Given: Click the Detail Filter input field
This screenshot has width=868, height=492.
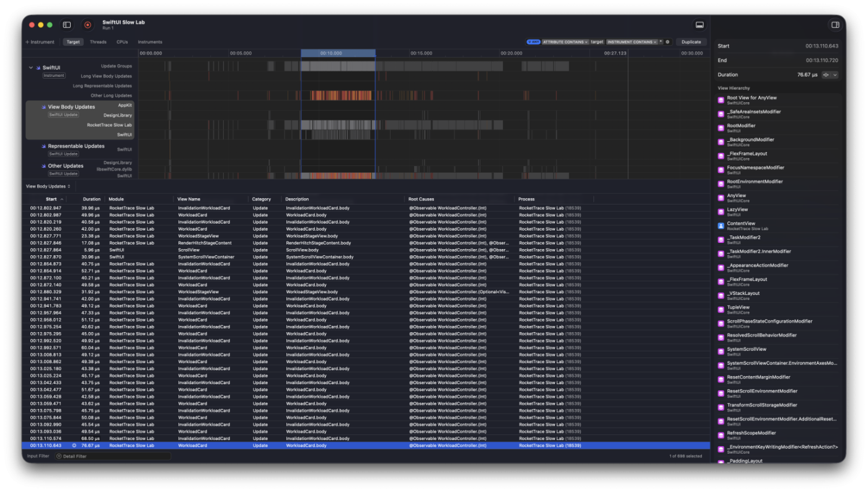Looking at the screenshot, I should (x=112, y=457).
